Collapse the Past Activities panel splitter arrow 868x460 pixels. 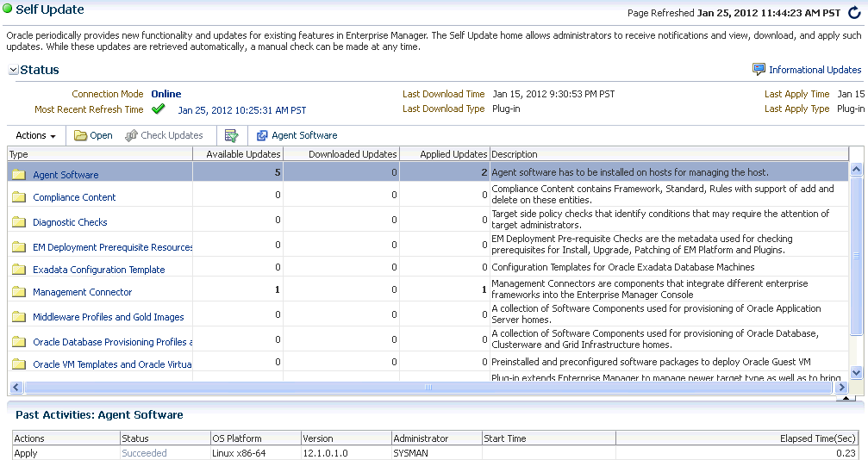pyautogui.click(x=846, y=399)
